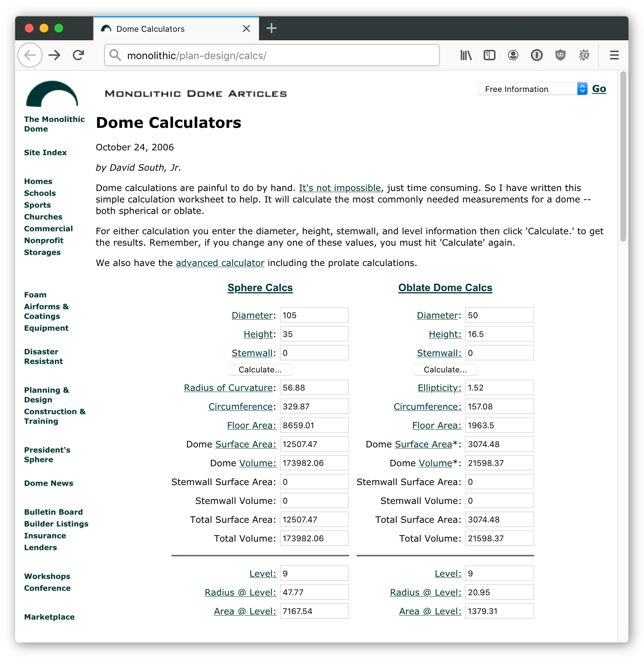The height and width of the screenshot is (658, 644).
Task: Click the browser back arrow button
Action: coord(30,55)
